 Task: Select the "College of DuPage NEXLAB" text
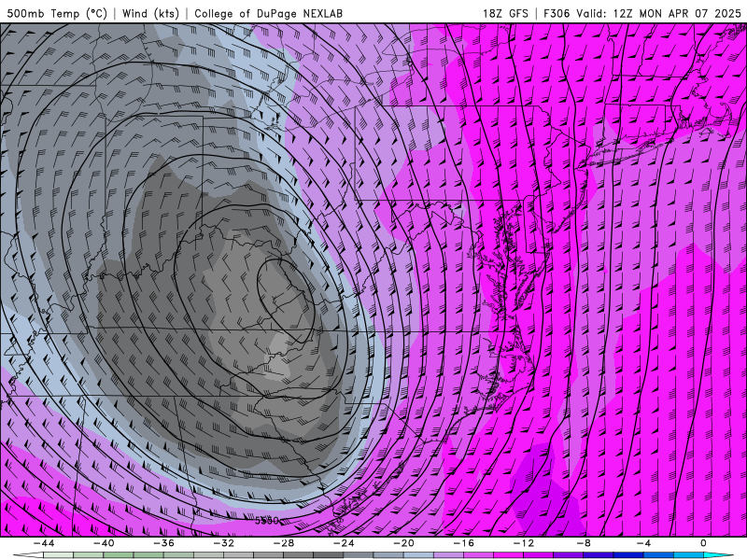click(268, 13)
